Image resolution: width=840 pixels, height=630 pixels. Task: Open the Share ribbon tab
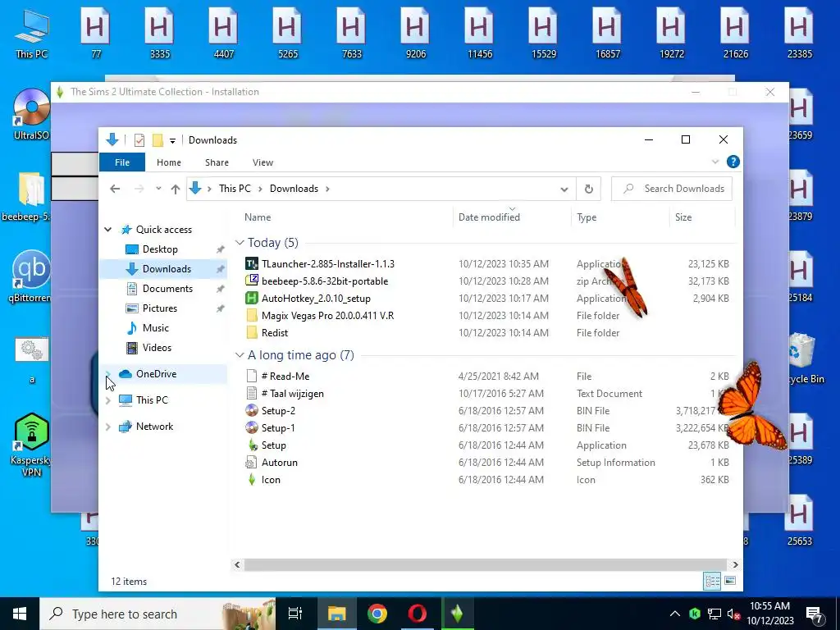click(217, 162)
